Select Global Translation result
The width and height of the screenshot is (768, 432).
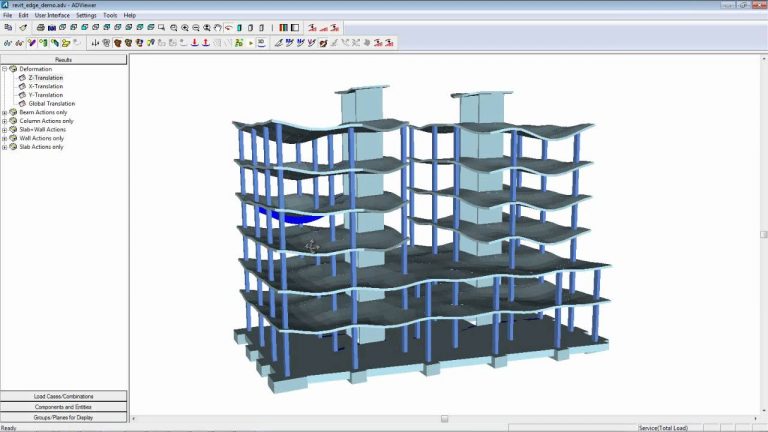click(51, 104)
